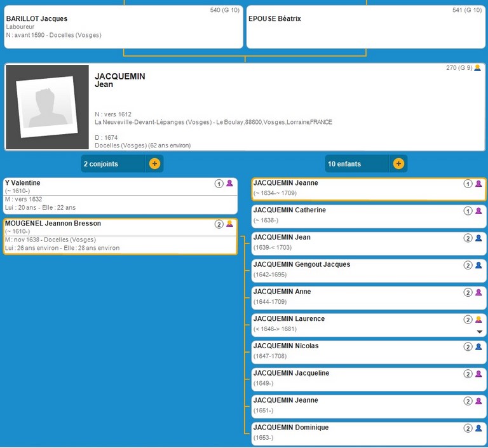Click the circled number 1 on Y Valentine
This screenshot has width=488, height=448.
(219, 184)
